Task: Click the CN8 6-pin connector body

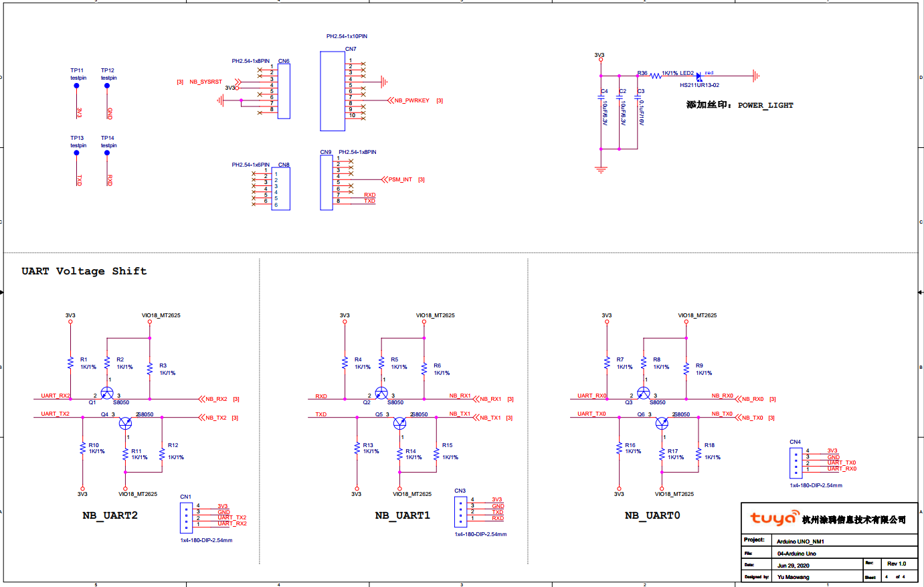Action: tap(281, 189)
